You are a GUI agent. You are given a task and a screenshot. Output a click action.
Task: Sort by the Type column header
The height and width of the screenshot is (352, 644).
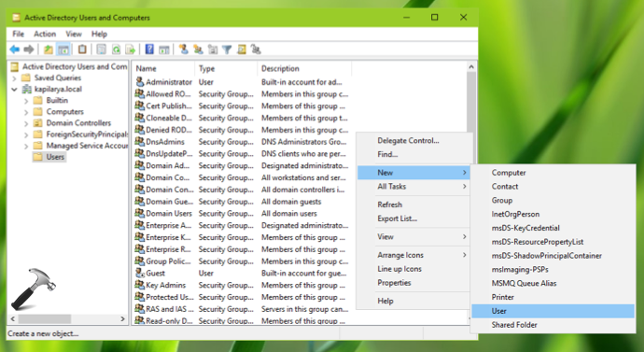click(x=226, y=68)
